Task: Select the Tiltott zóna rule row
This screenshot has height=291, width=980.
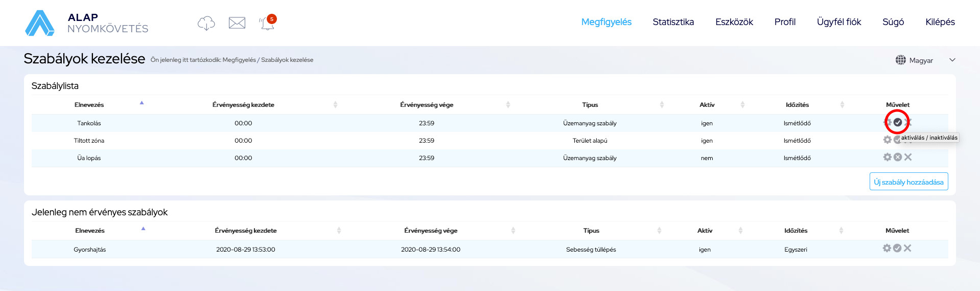Action: [89, 141]
